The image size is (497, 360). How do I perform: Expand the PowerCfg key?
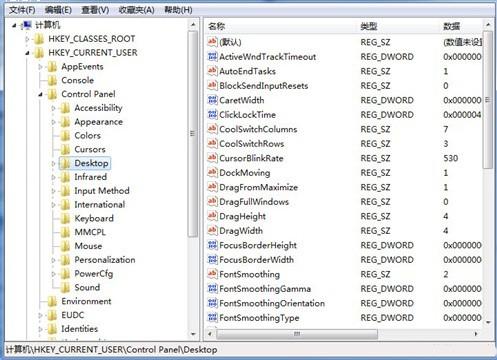coord(53,274)
